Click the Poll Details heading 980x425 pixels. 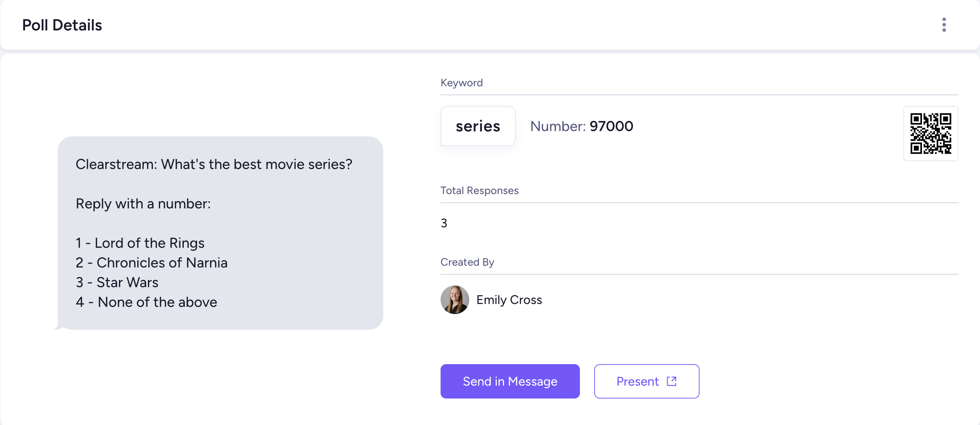[62, 25]
